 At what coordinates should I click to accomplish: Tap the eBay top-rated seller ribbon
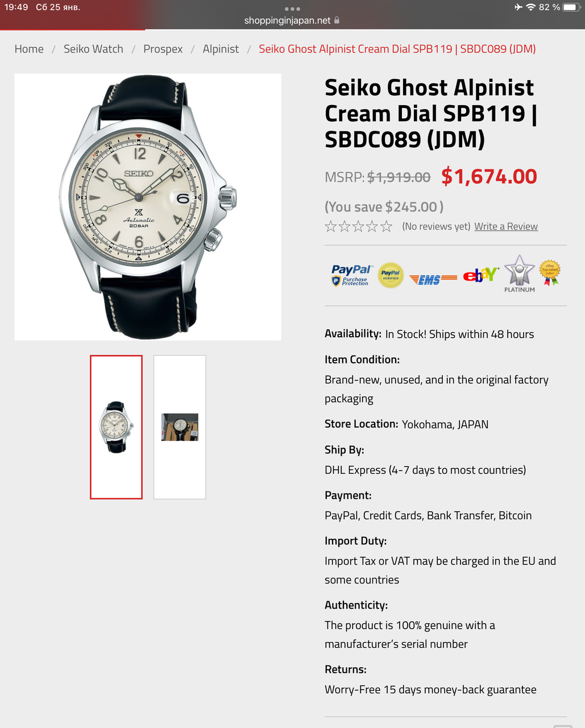[x=550, y=272]
